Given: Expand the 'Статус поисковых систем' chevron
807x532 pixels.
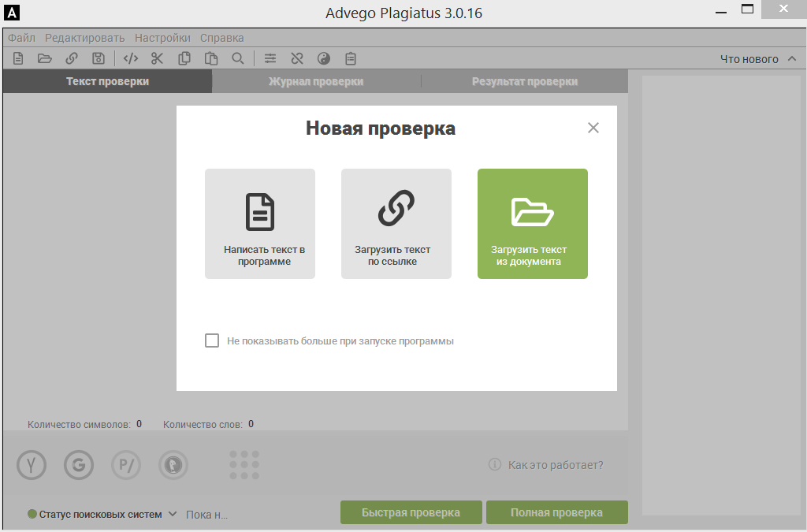Looking at the screenshot, I should 174,512.
